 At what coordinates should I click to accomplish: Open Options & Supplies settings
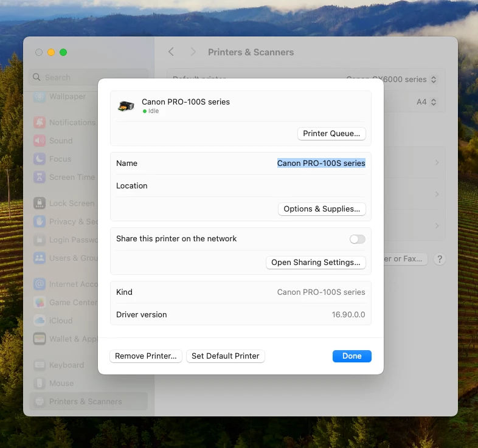(322, 209)
